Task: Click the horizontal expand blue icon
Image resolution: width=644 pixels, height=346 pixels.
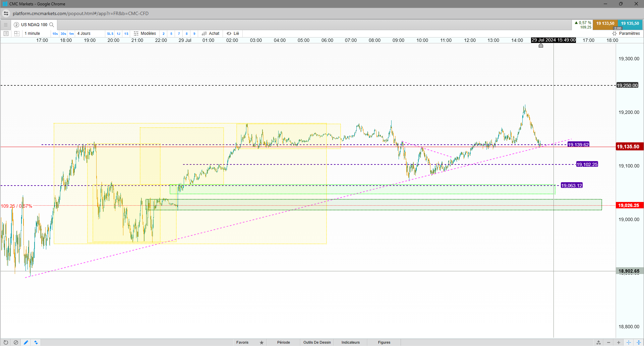Action: [x=629, y=342]
